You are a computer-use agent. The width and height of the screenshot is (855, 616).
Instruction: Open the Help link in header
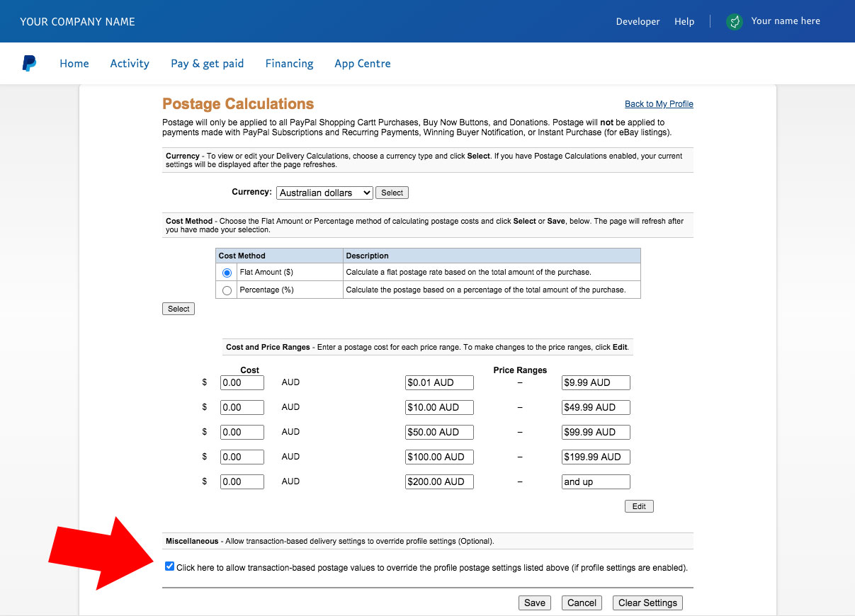pyautogui.click(x=684, y=21)
